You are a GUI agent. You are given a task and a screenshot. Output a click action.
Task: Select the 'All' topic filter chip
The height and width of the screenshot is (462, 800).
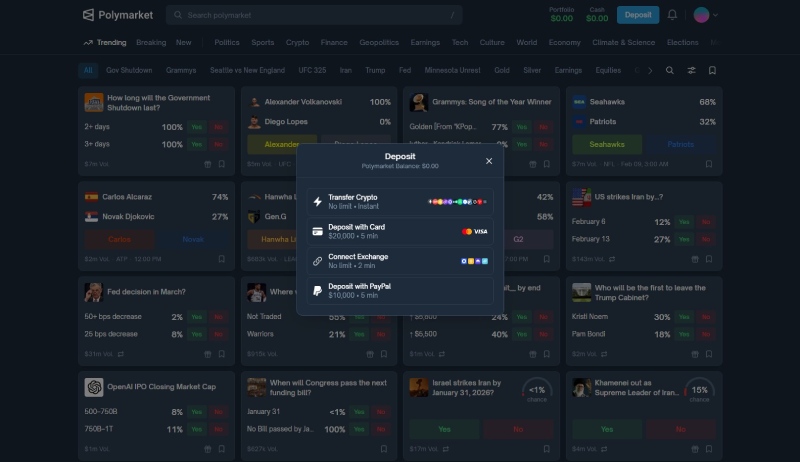click(88, 71)
